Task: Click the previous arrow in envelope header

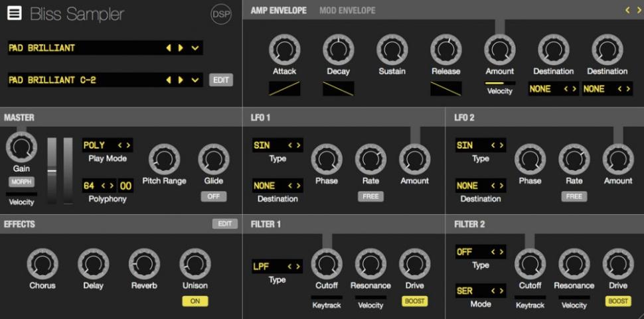Action: pyautogui.click(x=627, y=10)
